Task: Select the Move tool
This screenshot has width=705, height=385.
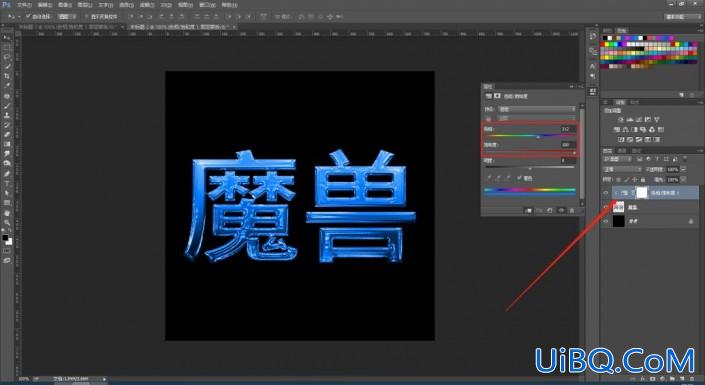Action: click(6, 38)
